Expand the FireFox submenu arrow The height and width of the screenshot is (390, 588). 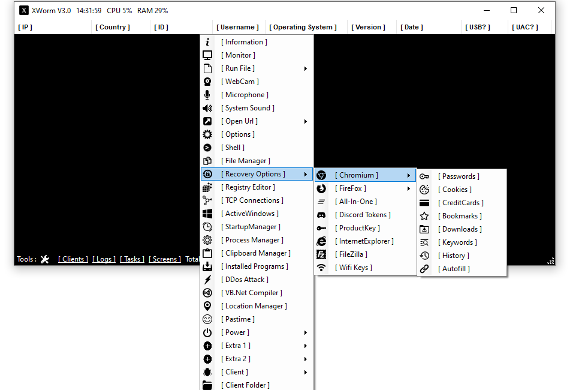point(409,188)
